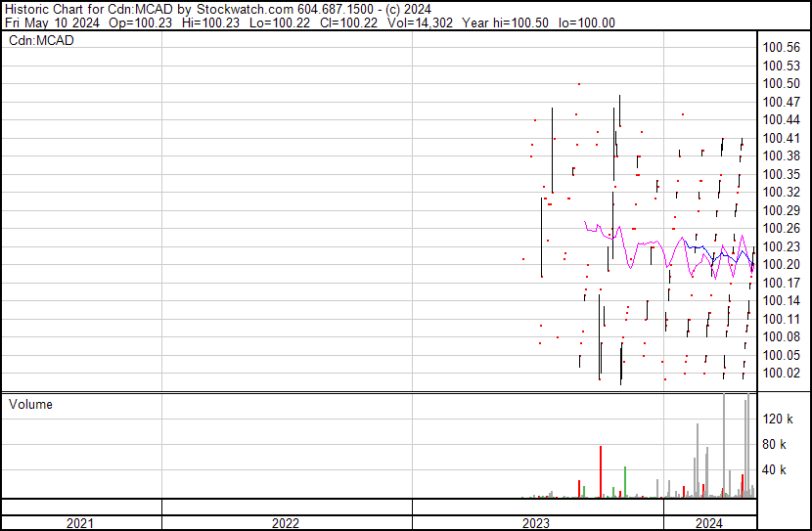Click the 100.41 price axis value
Viewport: 812px width, 531px height.
click(782, 138)
